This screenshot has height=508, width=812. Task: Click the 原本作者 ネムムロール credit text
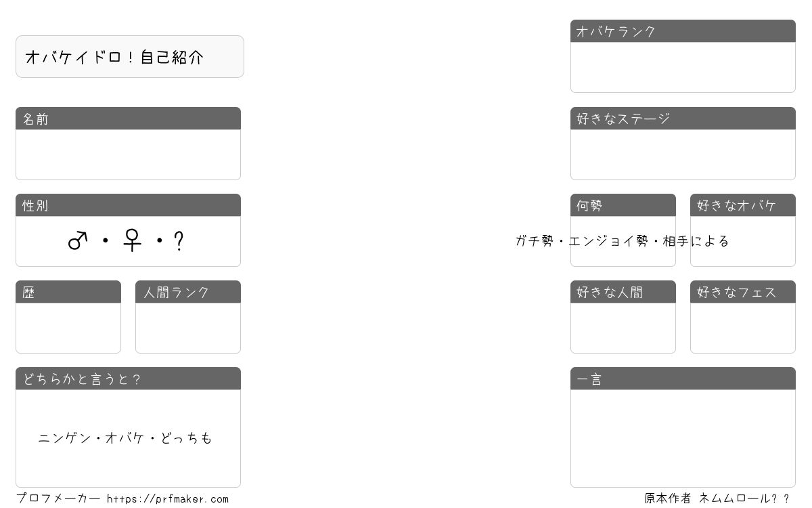click(717, 499)
